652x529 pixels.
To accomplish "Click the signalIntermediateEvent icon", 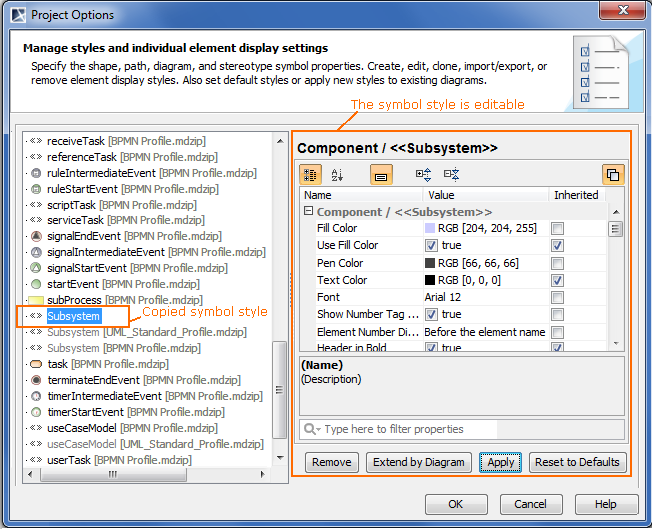I will coord(36,252).
